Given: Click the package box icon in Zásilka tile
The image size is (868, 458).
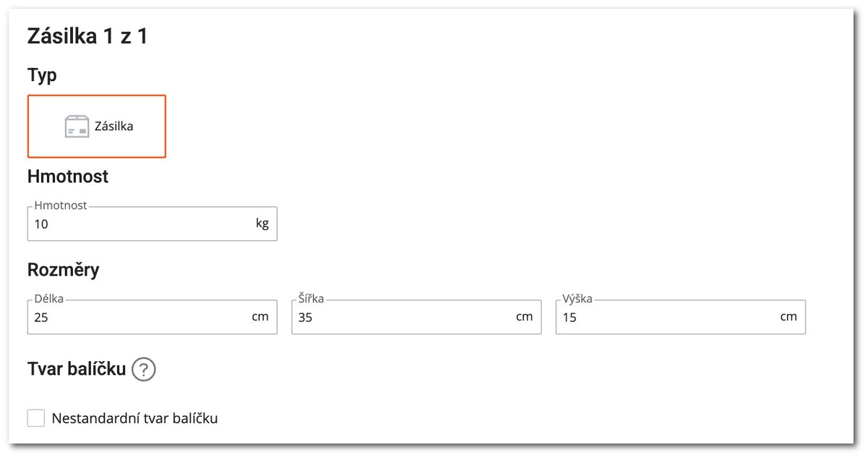Looking at the screenshot, I should 77,127.
